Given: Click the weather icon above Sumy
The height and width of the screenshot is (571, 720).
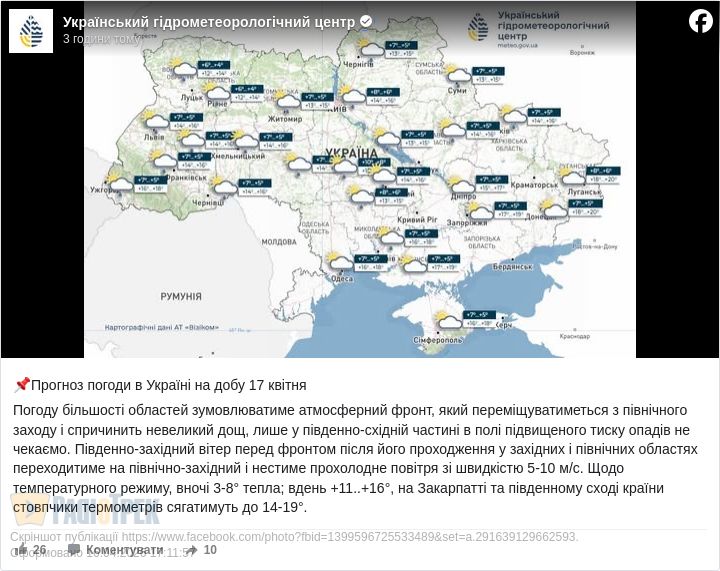Looking at the screenshot, I should tap(459, 74).
